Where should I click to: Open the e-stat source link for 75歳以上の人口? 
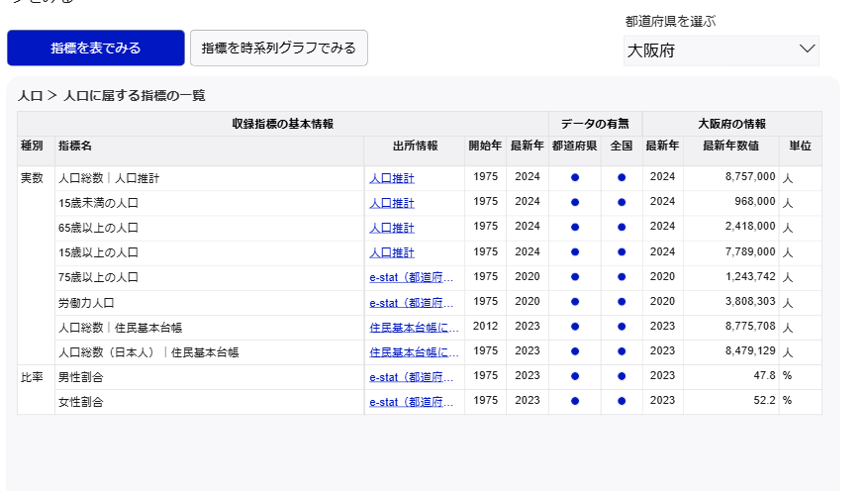[412, 278]
